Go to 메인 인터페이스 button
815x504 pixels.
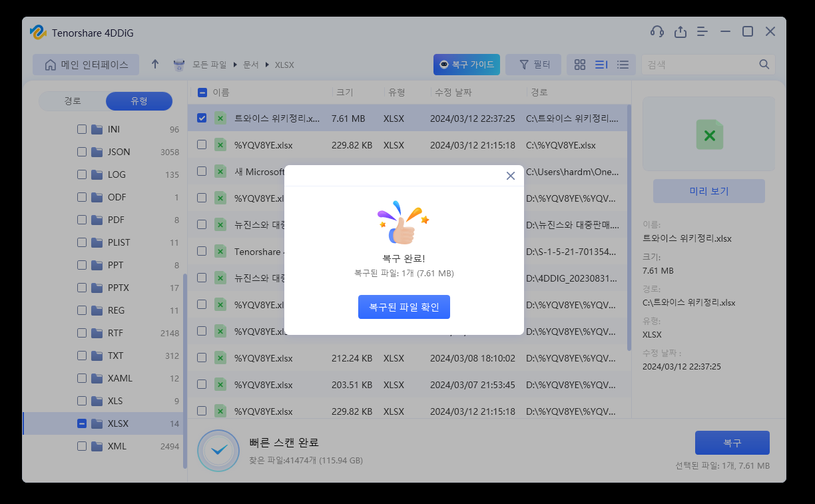pyautogui.click(x=86, y=65)
